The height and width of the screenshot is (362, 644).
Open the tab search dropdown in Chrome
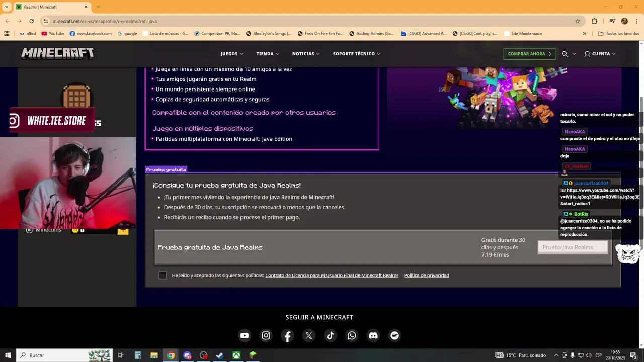coord(7,7)
